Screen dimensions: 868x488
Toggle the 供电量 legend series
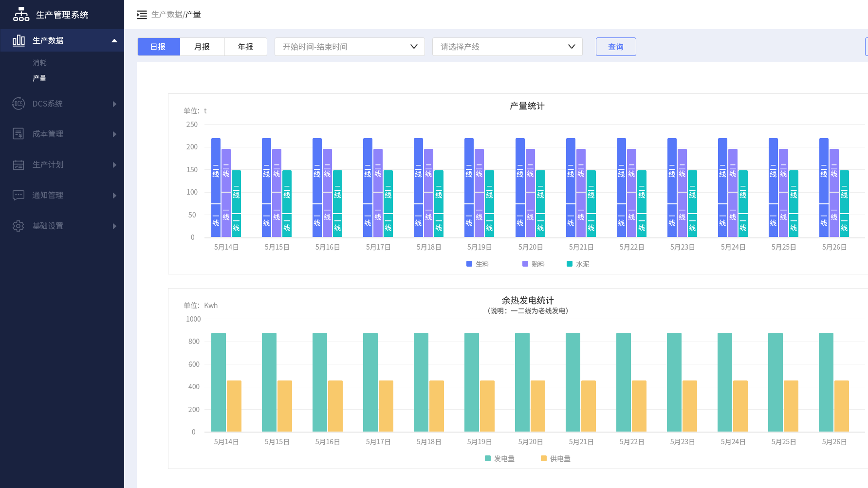click(555, 458)
